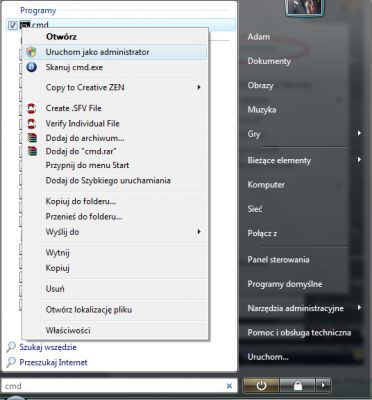Open Muzyka in the Start menu
Image resolution: width=372 pixels, height=400 pixels.
(x=262, y=110)
